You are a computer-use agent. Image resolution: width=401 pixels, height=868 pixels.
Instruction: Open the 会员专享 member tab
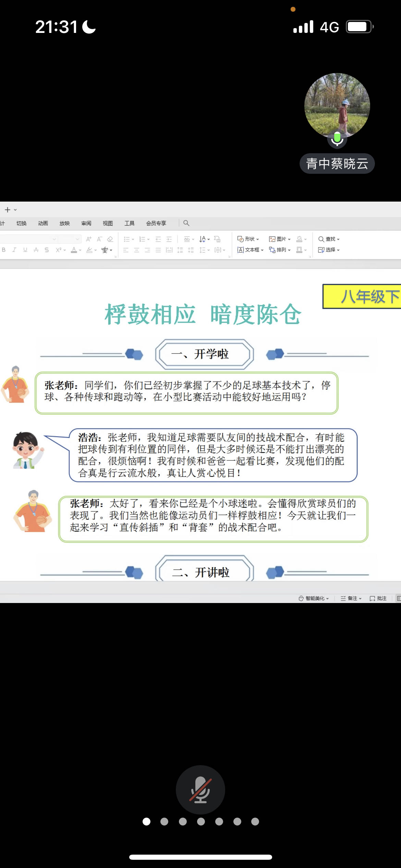tap(156, 223)
